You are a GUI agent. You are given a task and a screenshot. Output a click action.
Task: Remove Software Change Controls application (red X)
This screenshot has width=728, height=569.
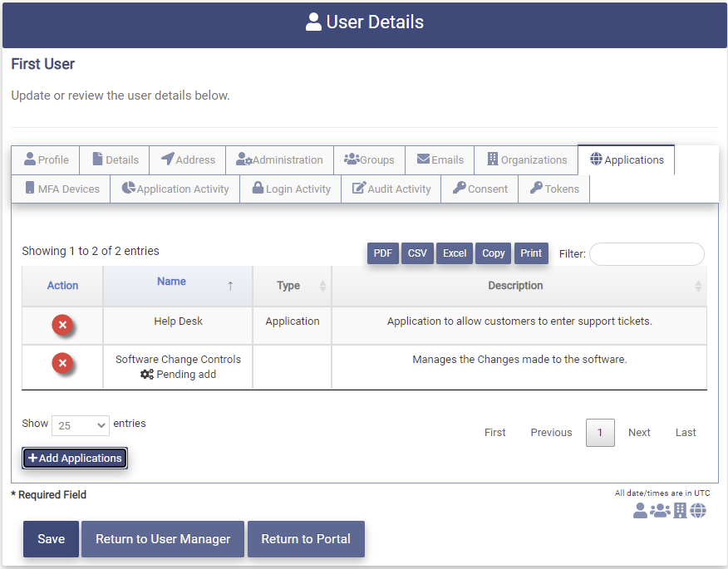coord(62,363)
